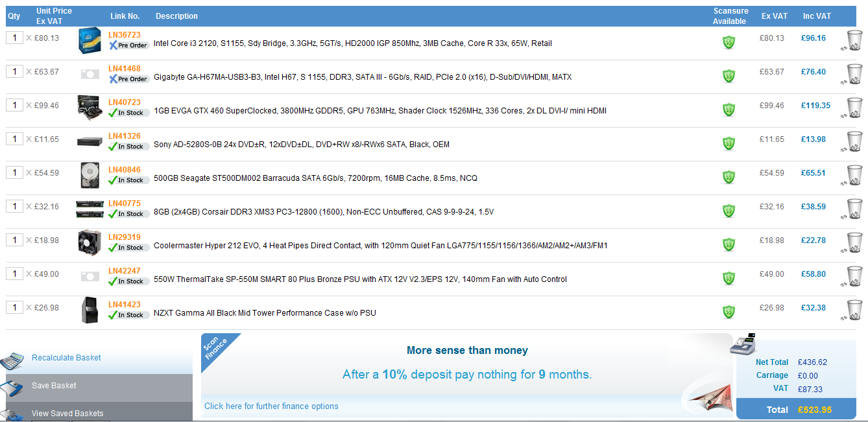Screen dimensions: 868x422
Task: Click Scansure shield for EVGA GTX 460 row
Action: tap(729, 110)
